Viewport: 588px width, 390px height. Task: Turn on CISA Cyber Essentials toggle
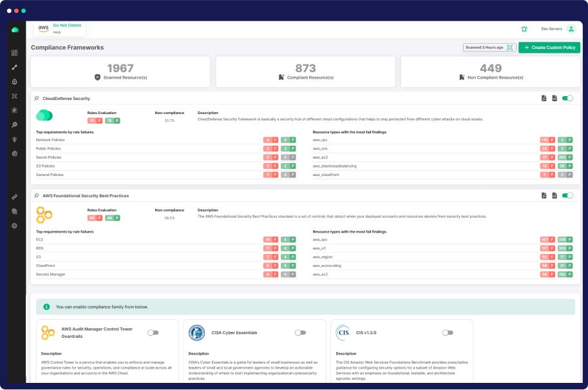point(300,333)
